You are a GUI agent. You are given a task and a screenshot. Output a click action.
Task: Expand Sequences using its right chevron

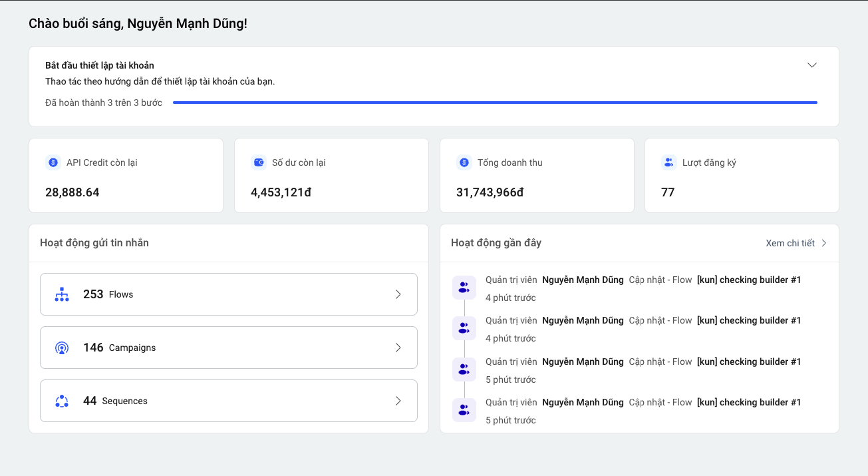click(x=398, y=401)
